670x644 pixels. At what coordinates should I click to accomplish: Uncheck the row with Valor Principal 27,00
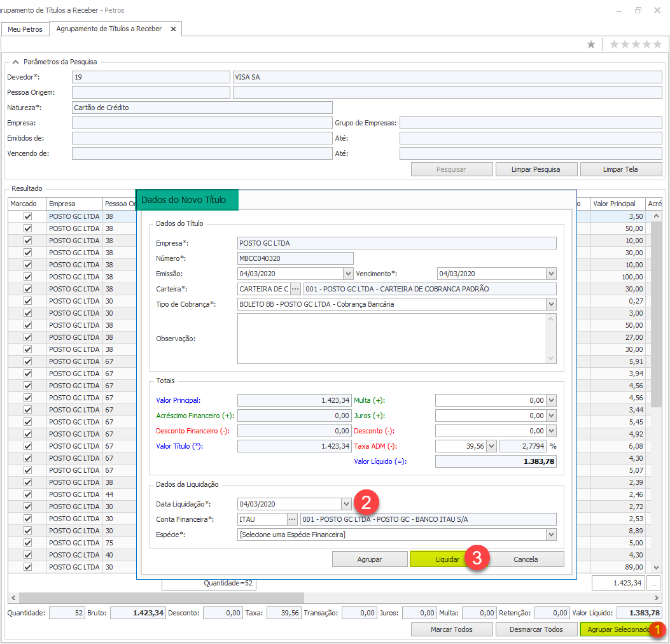tap(28, 337)
